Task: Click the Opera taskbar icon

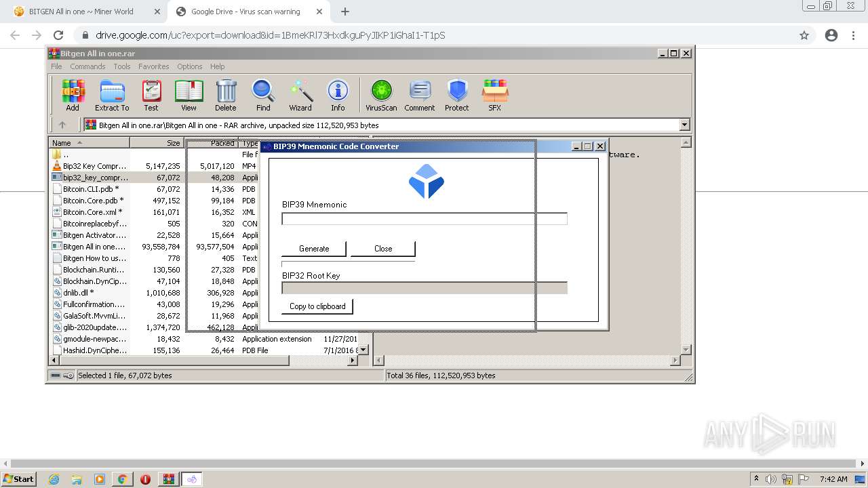Action: 145,479
